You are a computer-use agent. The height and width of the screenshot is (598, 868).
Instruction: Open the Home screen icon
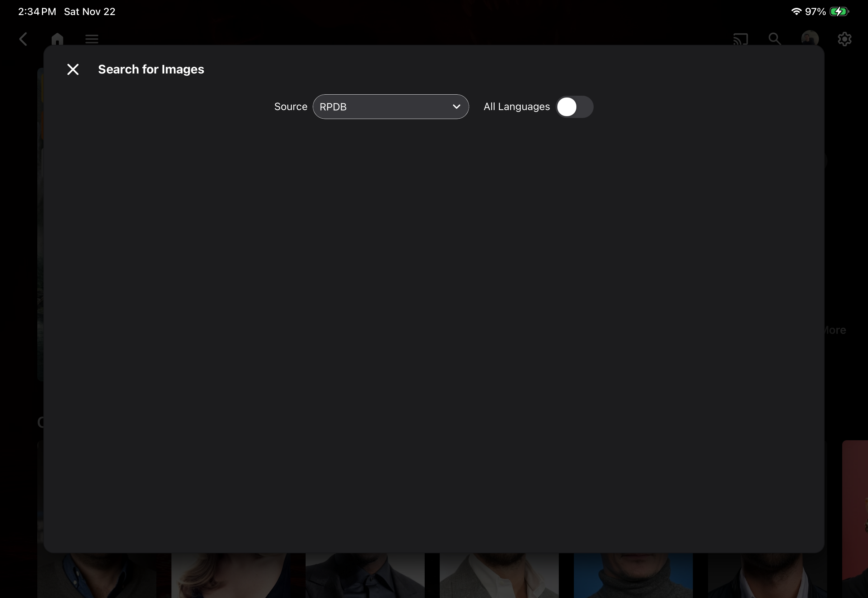tap(57, 39)
